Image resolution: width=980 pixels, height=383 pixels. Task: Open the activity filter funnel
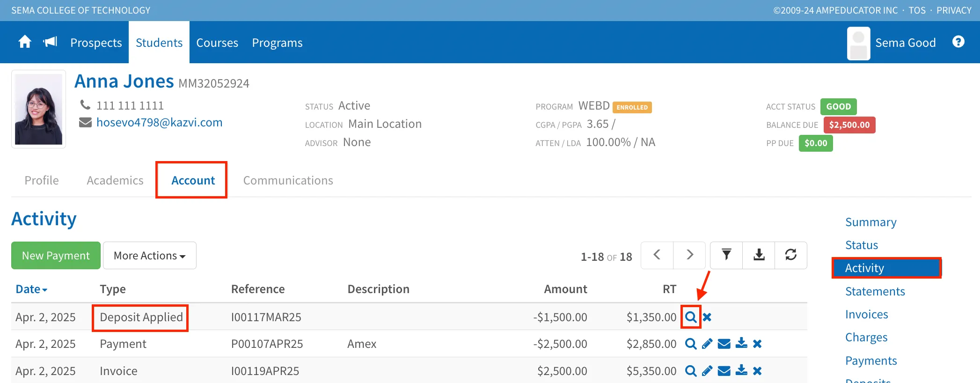[726, 255]
